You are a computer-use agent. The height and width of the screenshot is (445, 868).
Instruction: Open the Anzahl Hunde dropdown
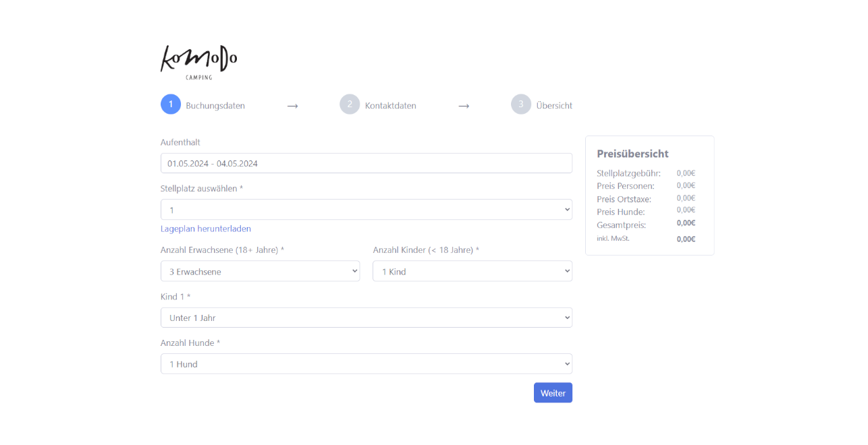(366, 364)
